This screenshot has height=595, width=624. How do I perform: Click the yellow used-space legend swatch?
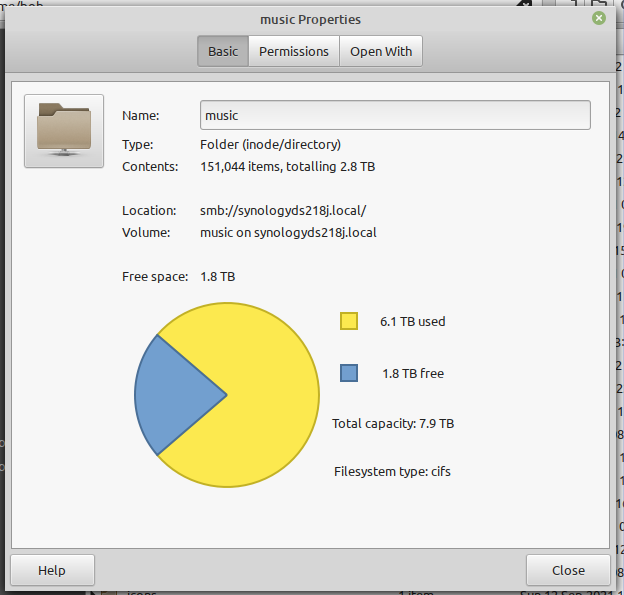click(349, 321)
